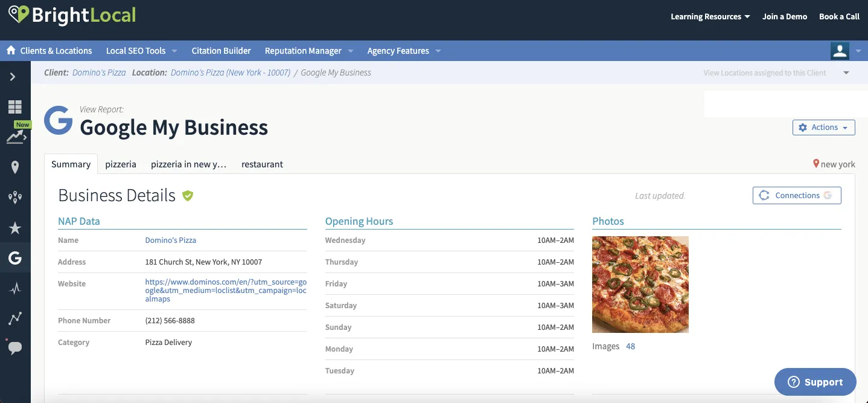Click the Opening Hours section heading
Image resolution: width=868 pixels, height=403 pixels.
click(359, 221)
